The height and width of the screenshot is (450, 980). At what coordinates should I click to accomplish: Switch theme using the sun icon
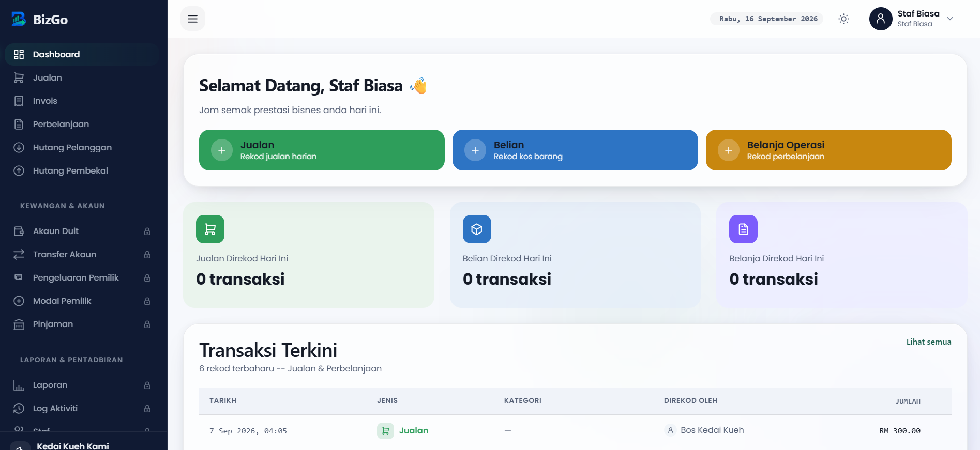(x=843, y=19)
